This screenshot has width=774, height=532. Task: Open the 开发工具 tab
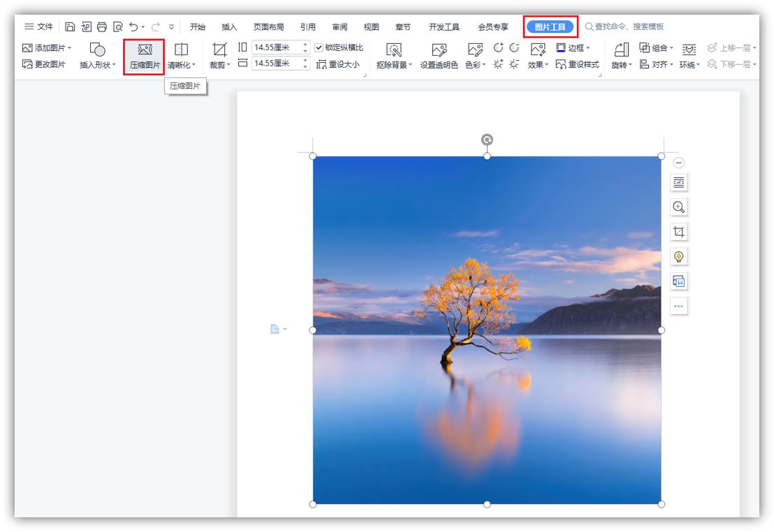[x=444, y=27]
